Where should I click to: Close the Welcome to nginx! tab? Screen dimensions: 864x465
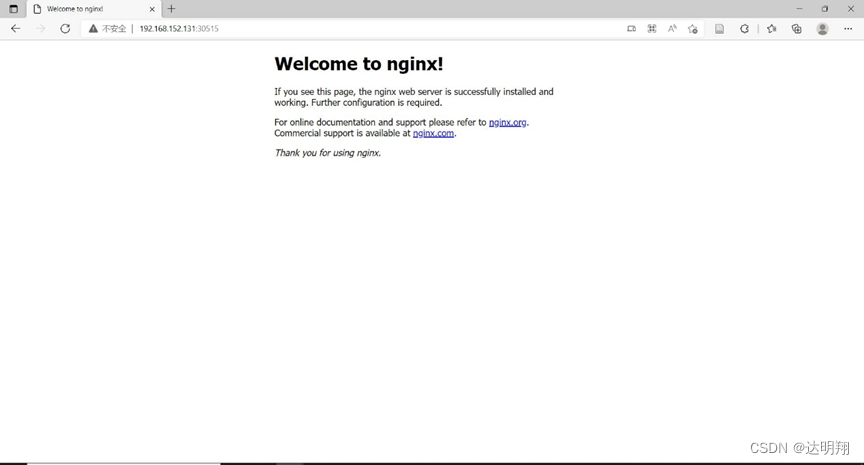(152, 9)
